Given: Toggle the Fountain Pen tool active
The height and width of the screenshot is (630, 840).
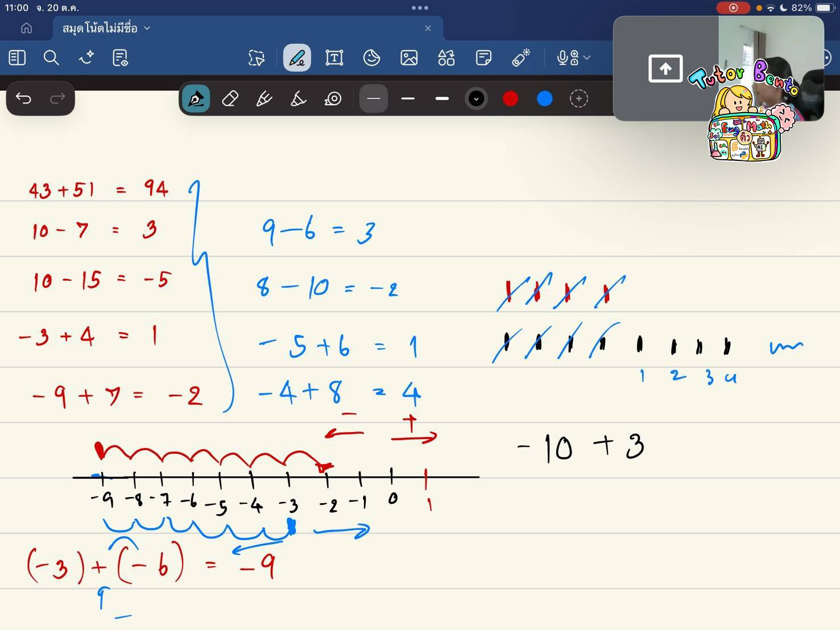Looking at the screenshot, I should pos(195,98).
